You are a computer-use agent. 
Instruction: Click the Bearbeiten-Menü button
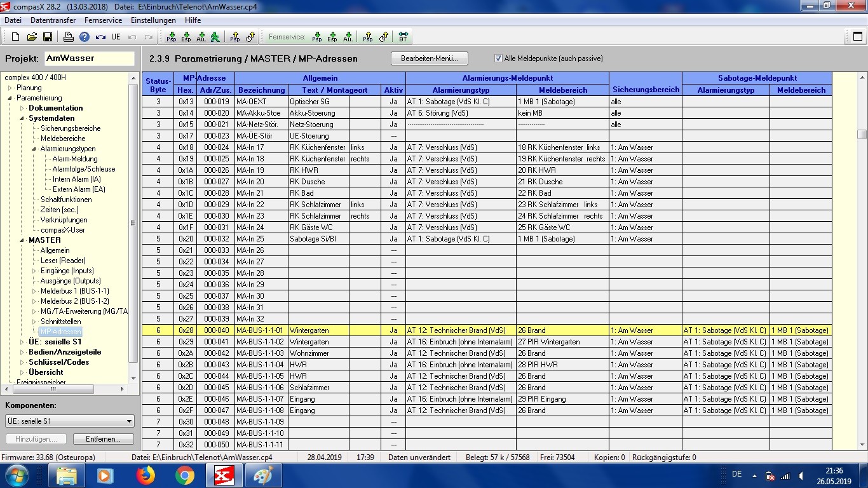coord(429,58)
